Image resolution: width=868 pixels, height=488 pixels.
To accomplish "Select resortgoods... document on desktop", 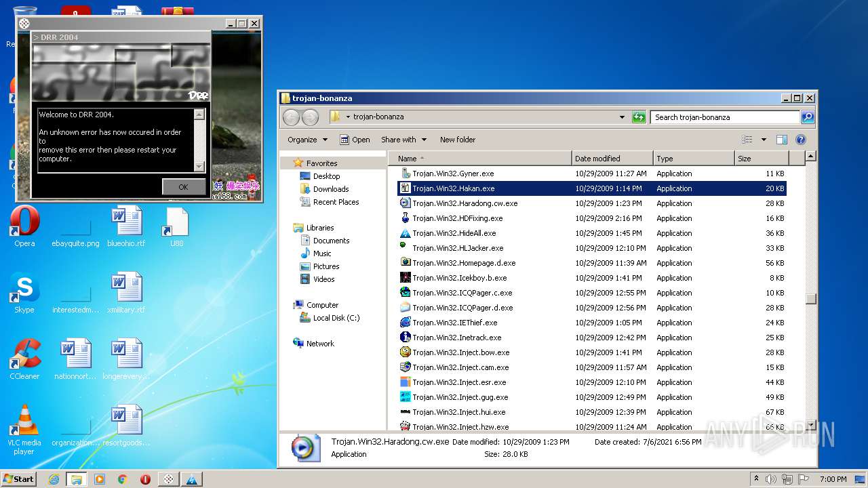I will 126,426.
